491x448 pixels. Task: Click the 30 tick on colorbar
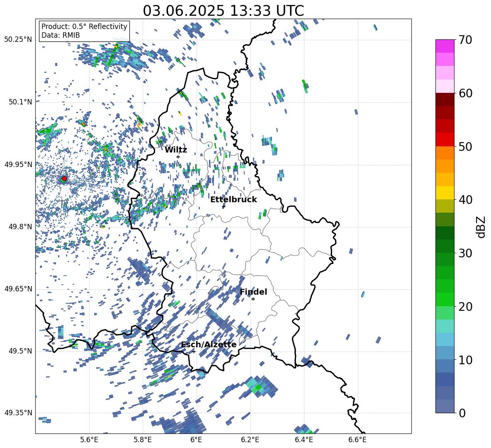pos(465,253)
